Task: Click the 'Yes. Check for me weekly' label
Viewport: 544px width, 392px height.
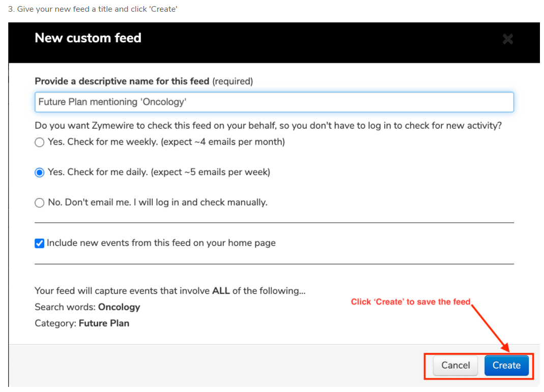Action: pyautogui.click(x=166, y=142)
